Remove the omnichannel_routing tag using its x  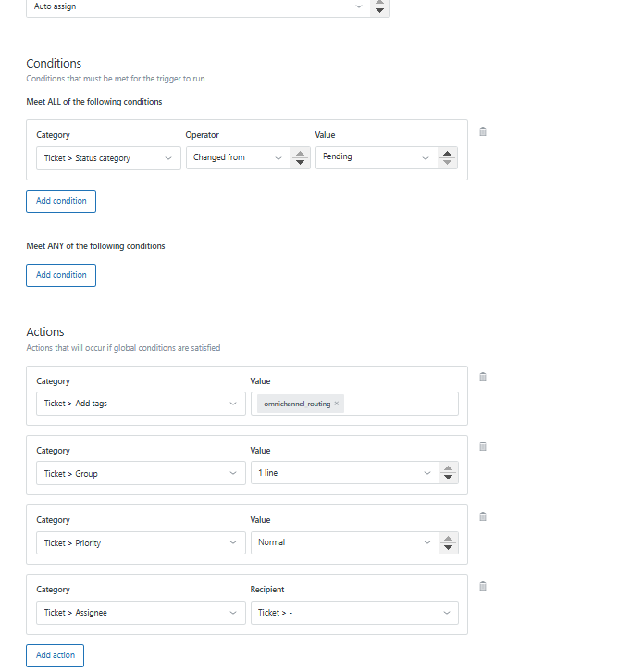click(337, 404)
